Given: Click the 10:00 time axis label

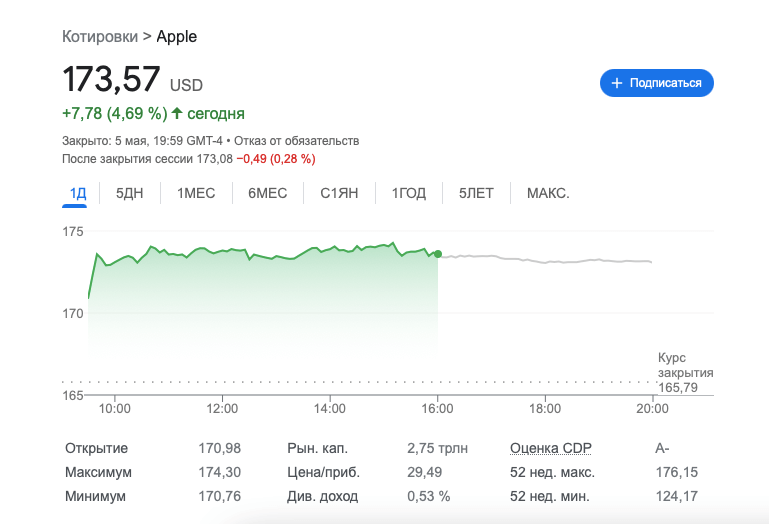Looking at the screenshot, I should [115, 409].
